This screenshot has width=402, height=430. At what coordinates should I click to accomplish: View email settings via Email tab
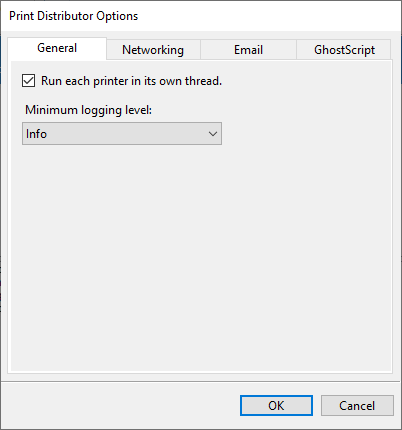pos(248,50)
